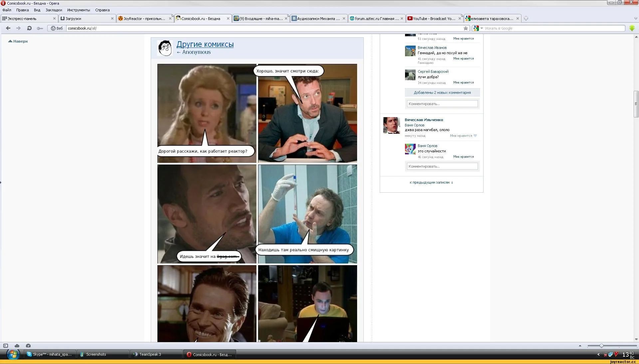
Task: Click the forward navigation arrow
Action: point(19,28)
